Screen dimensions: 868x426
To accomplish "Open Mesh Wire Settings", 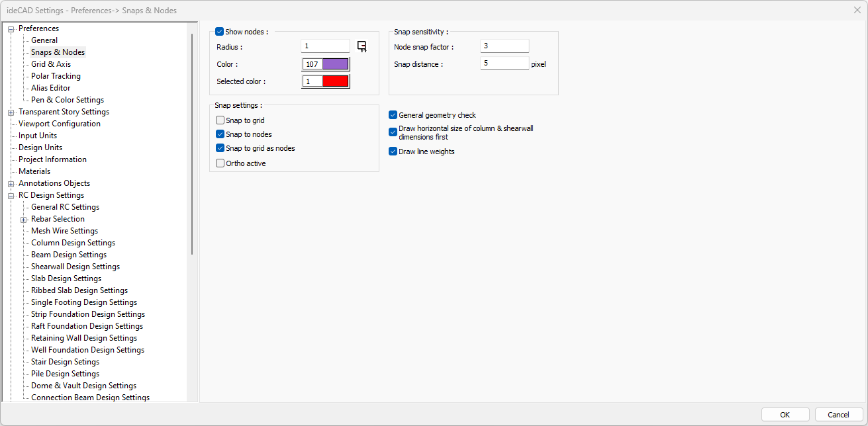I will pyautogui.click(x=64, y=231).
